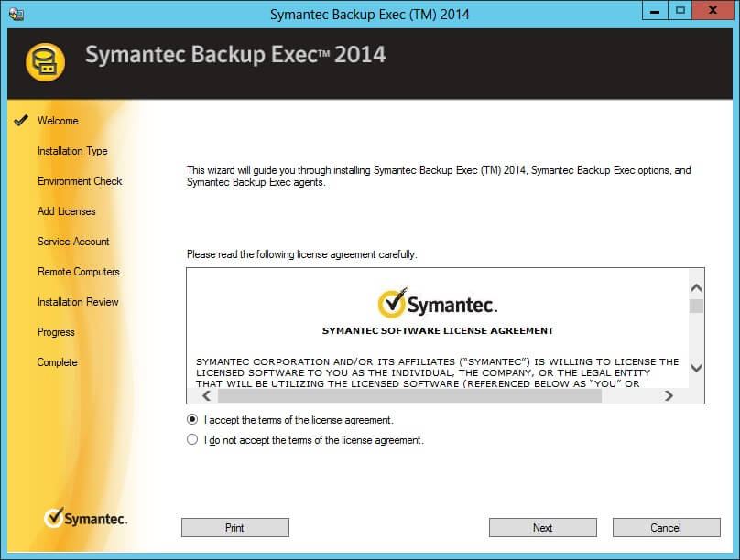
Task: Click the license box scroll-up arrow
Action: pyautogui.click(x=696, y=287)
